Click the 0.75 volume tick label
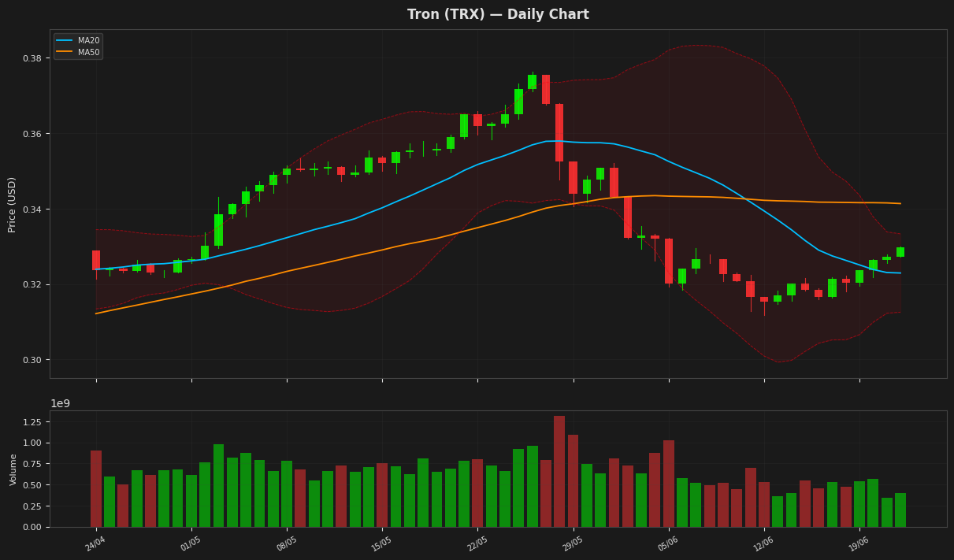This screenshot has width=954, height=560. [x=32, y=464]
